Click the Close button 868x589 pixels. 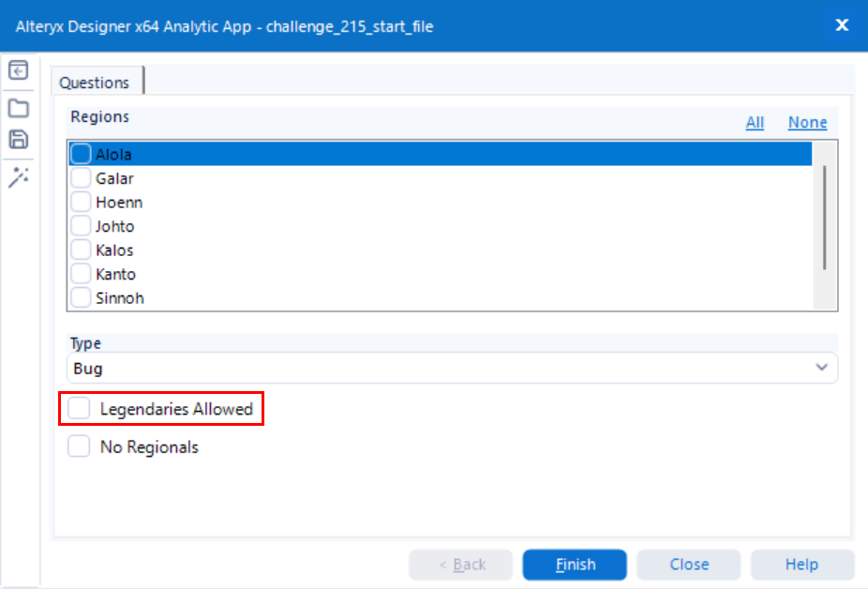tap(689, 565)
